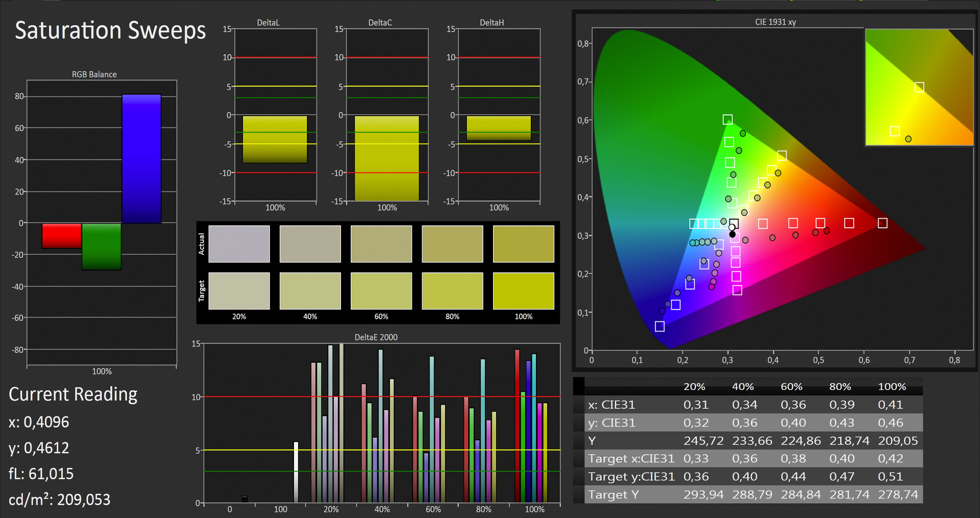Click the green bar in RGB Balance
980x518 pixels.
(x=102, y=246)
